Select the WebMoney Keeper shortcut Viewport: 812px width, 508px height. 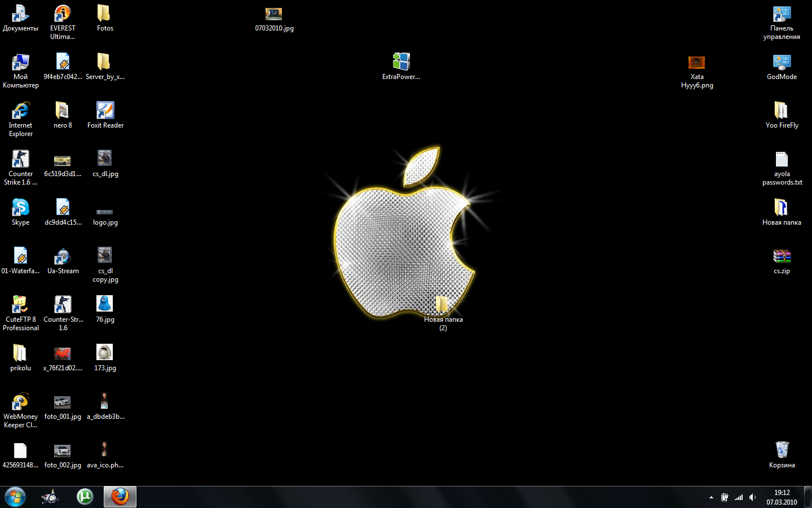tap(20, 410)
